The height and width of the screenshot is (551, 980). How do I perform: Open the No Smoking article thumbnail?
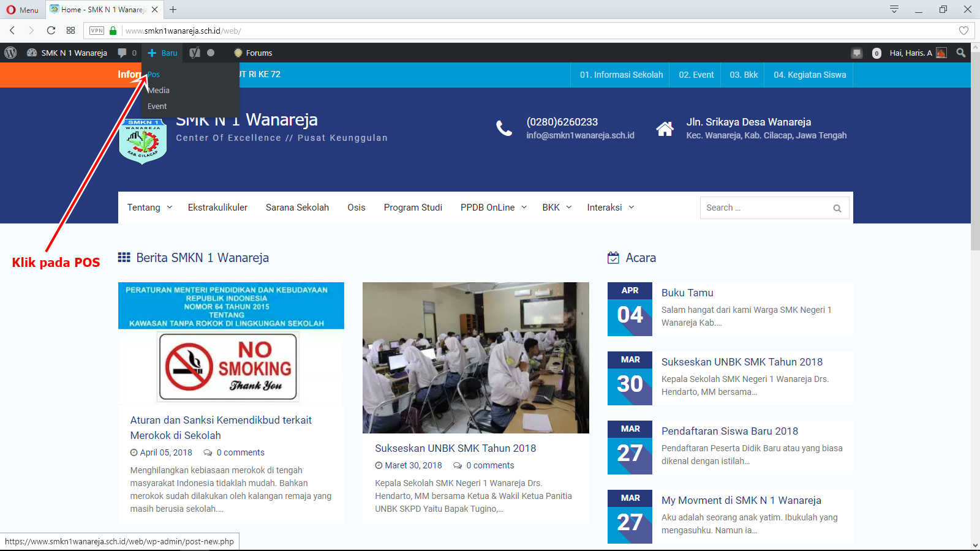click(231, 343)
